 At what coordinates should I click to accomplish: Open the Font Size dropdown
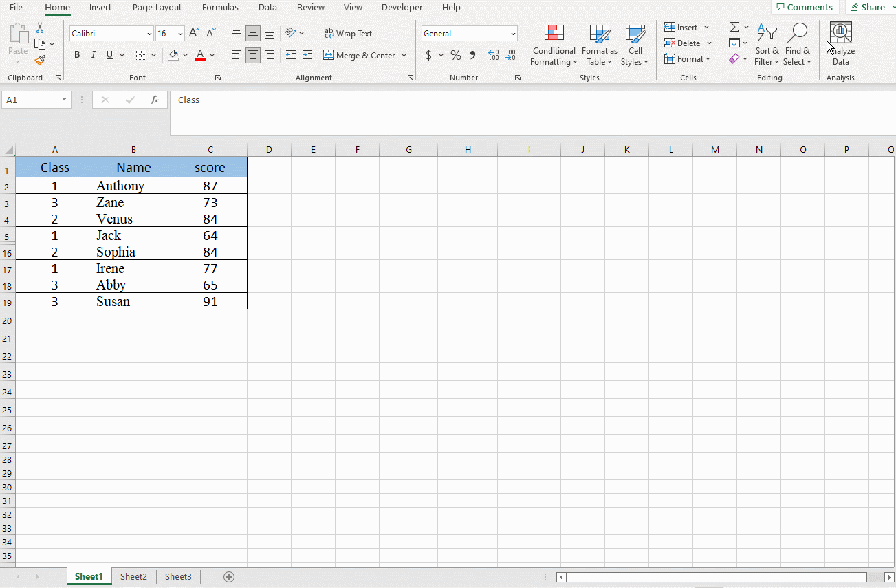point(179,33)
